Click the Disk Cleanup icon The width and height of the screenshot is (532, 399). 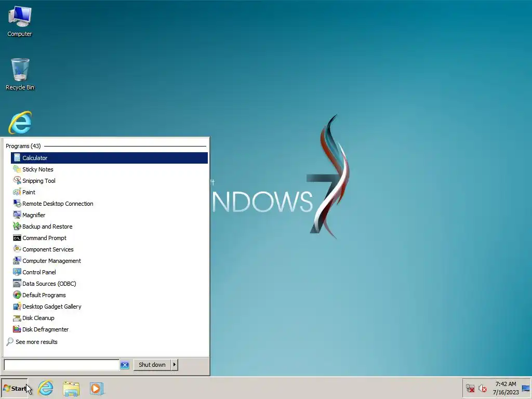[17, 318]
